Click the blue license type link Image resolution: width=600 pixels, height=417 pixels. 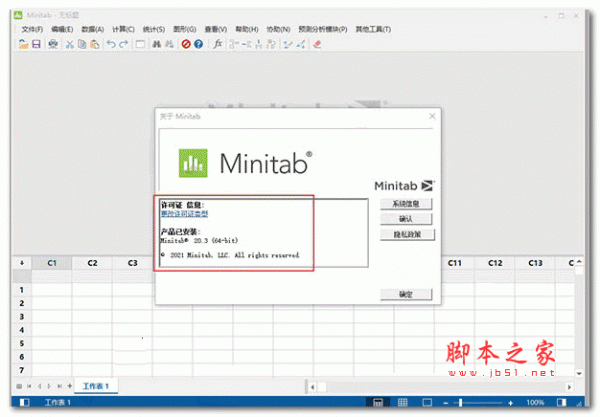point(184,213)
